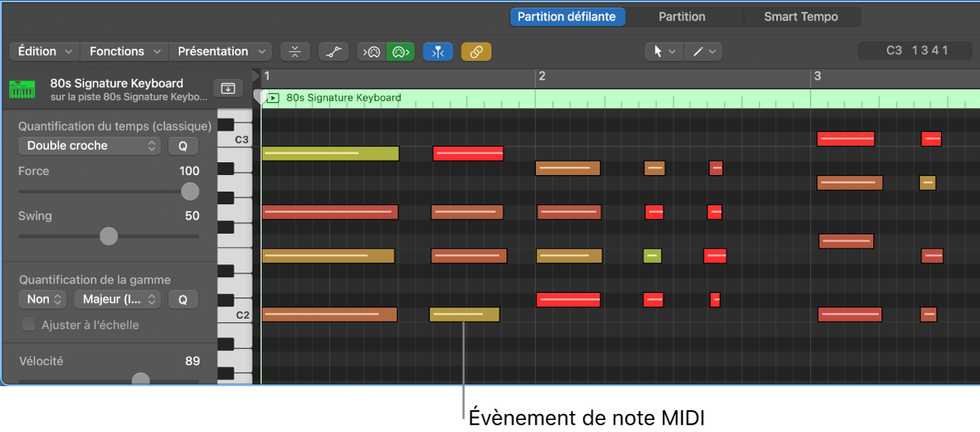Screen dimensions: 980x432
Task: Click the Collapse Mode button in toolbar
Action: (295, 52)
